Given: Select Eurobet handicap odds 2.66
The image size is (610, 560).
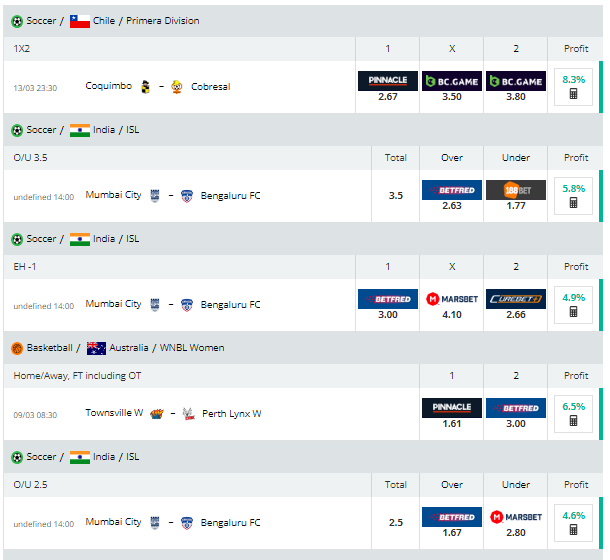Looking at the screenshot, I should pyautogui.click(x=516, y=304).
